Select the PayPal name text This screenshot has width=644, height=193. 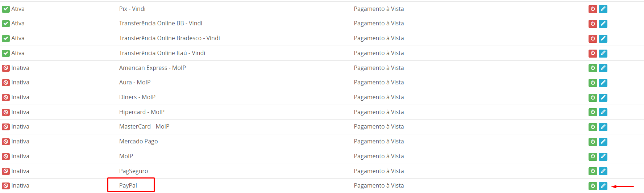[x=128, y=185]
